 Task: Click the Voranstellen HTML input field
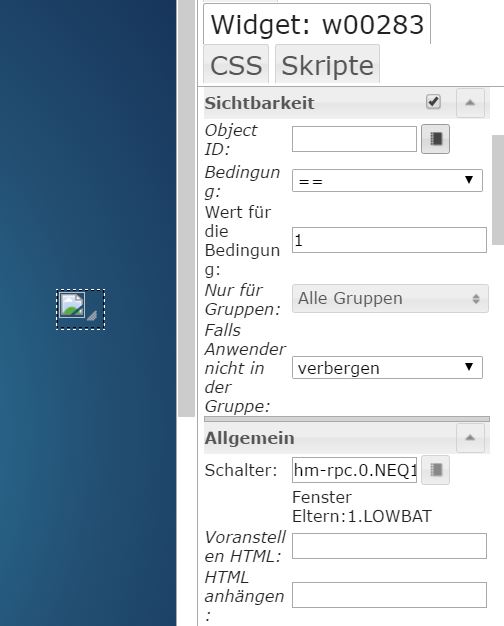(389, 546)
